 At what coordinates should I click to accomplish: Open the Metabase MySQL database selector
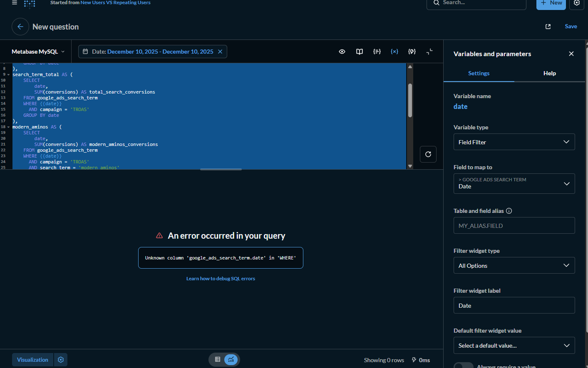click(38, 52)
